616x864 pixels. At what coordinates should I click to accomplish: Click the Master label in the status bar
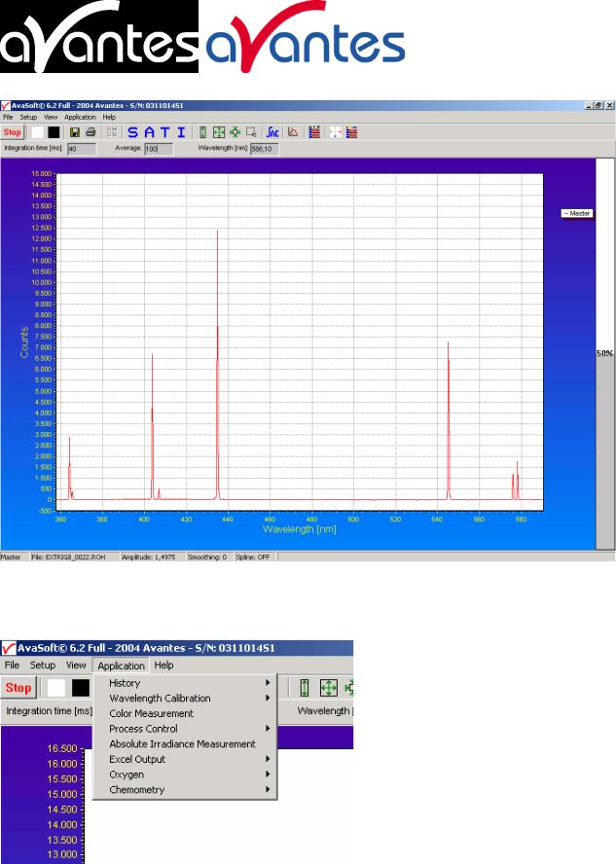click(x=11, y=558)
